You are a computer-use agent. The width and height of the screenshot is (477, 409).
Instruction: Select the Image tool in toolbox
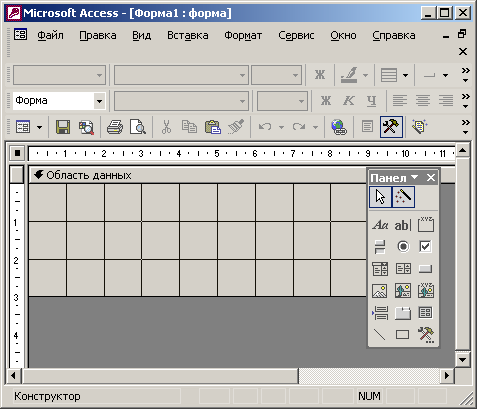tap(380, 291)
